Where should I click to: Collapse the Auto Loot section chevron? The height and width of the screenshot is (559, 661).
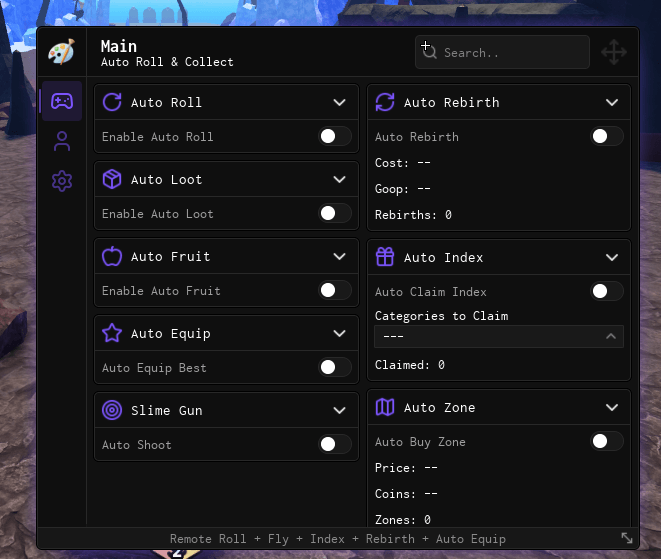(x=339, y=180)
